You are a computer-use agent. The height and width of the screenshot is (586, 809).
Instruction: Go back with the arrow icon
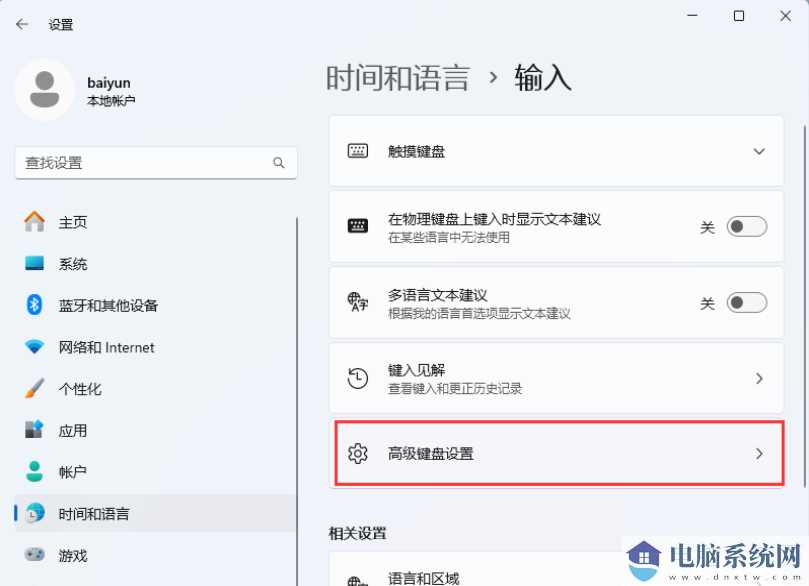coord(22,24)
